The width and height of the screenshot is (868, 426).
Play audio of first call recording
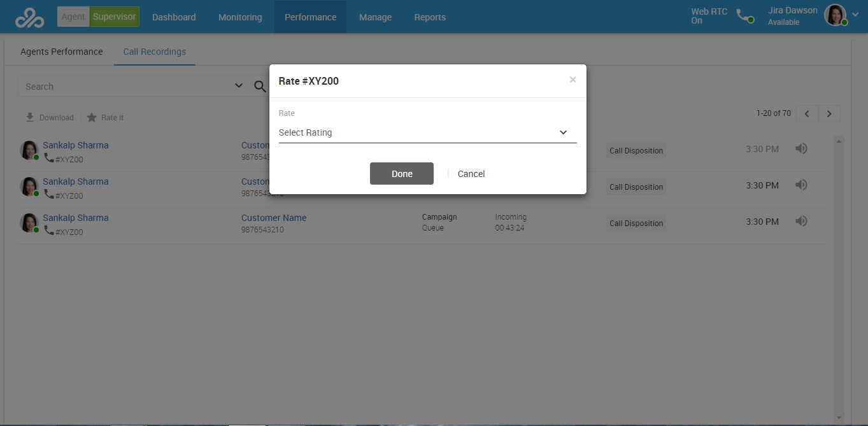(801, 149)
